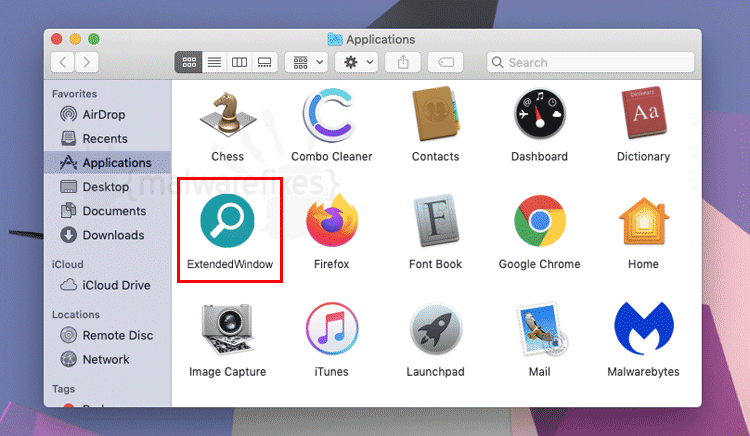Select the Font Book app icon

435,221
